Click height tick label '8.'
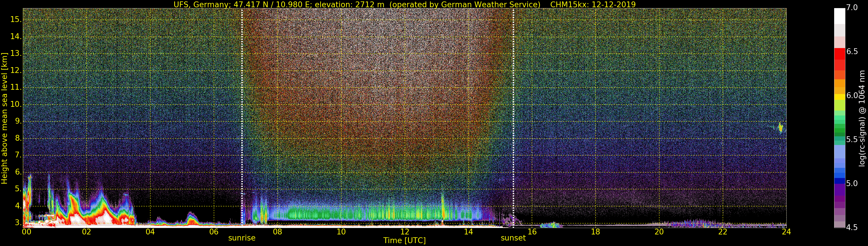This screenshot has width=868, height=246. click(18, 138)
